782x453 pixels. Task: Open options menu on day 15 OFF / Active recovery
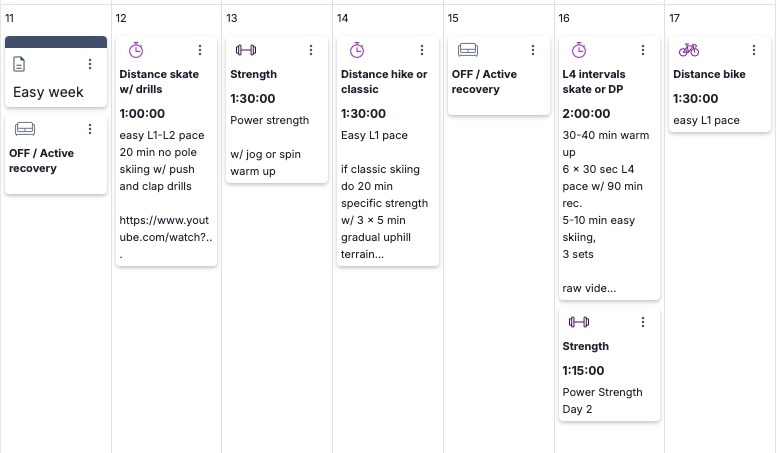tap(533, 50)
